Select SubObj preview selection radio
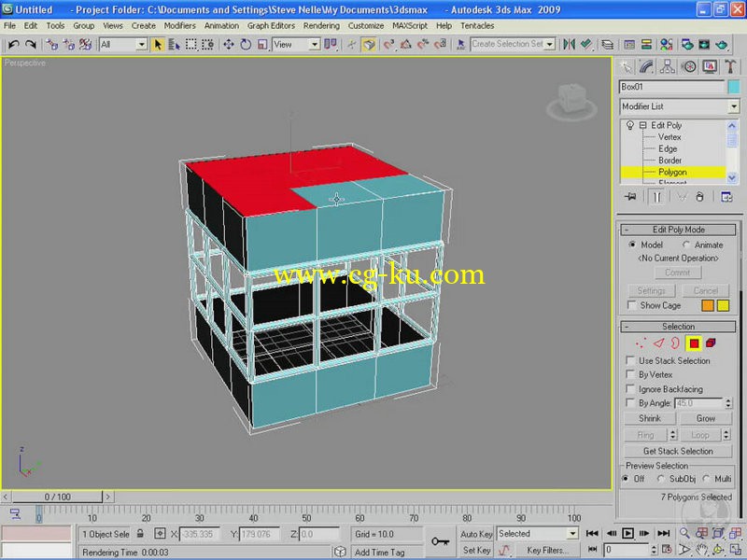 [x=661, y=479]
